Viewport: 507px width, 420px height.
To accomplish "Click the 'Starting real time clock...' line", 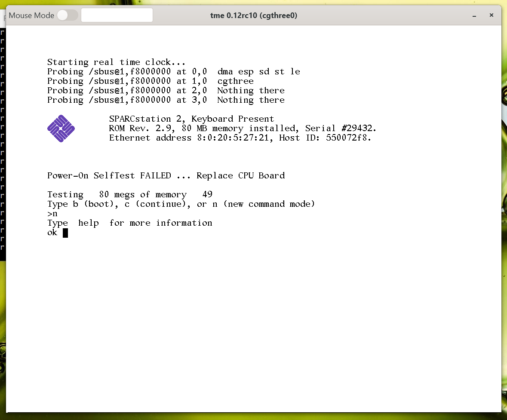I will click(x=117, y=62).
